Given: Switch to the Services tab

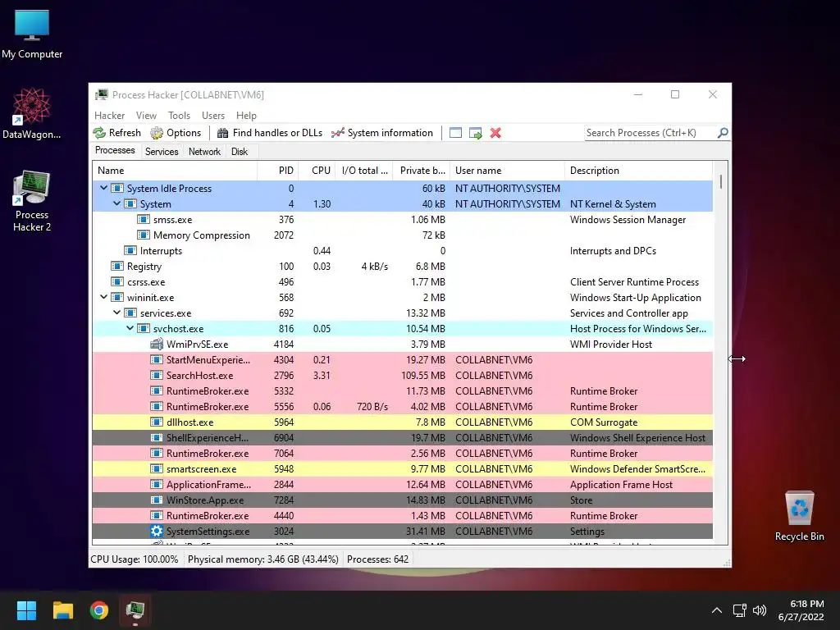Looking at the screenshot, I should pyautogui.click(x=162, y=152).
